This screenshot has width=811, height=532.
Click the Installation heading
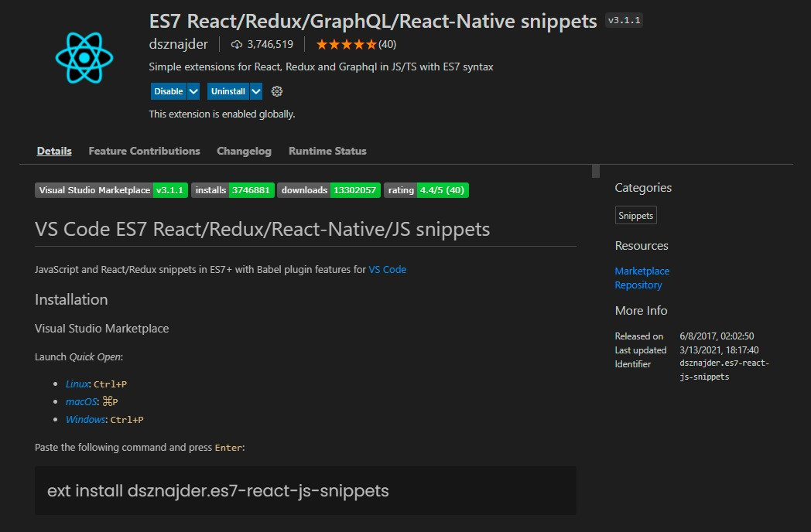(71, 299)
